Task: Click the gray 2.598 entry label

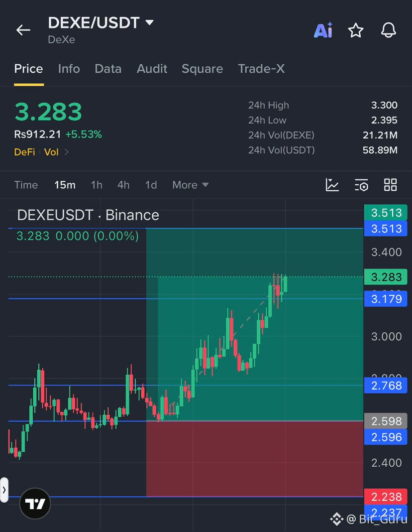Action: pyautogui.click(x=386, y=421)
